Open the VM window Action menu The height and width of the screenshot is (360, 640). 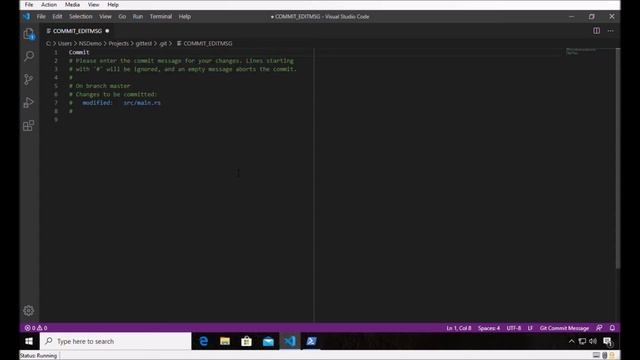point(49,5)
